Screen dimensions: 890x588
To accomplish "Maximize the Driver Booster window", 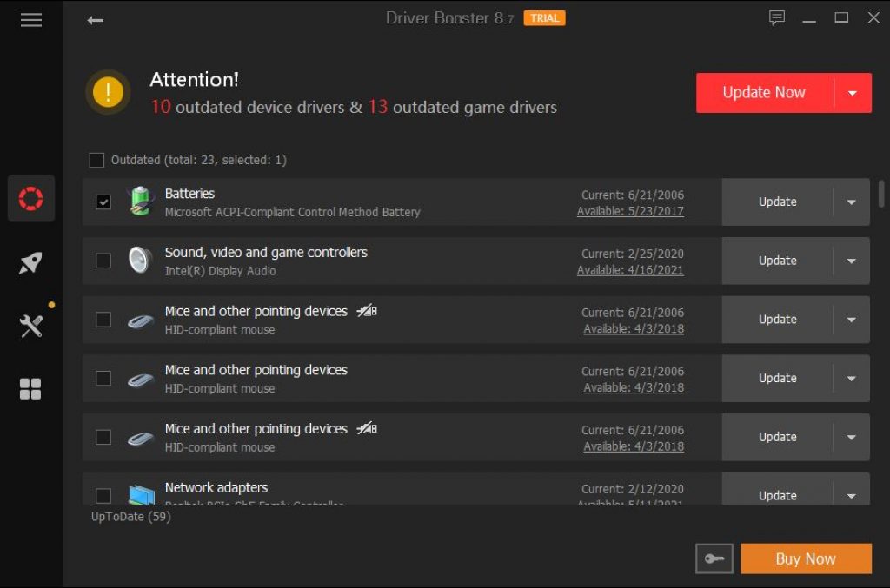I will tap(841, 18).
